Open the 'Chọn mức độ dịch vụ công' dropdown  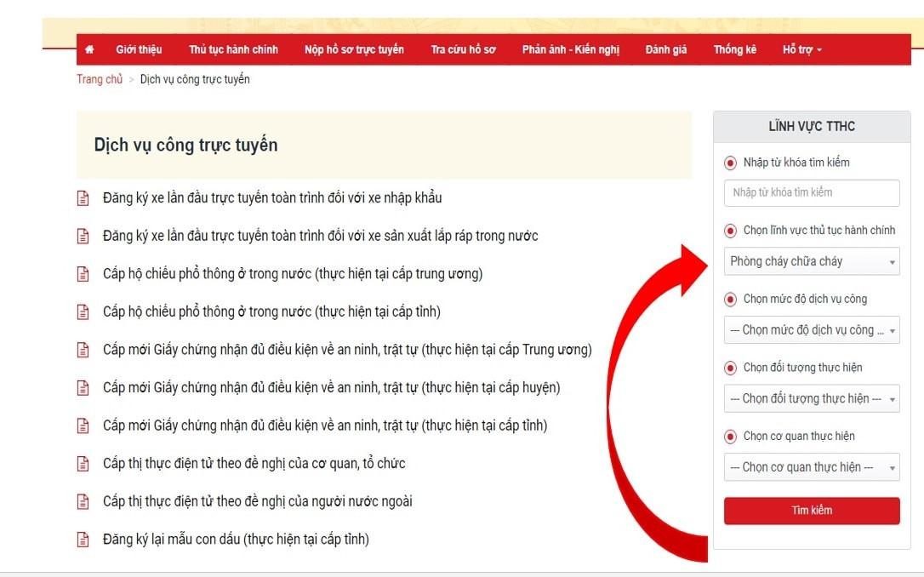pos(812,330)
